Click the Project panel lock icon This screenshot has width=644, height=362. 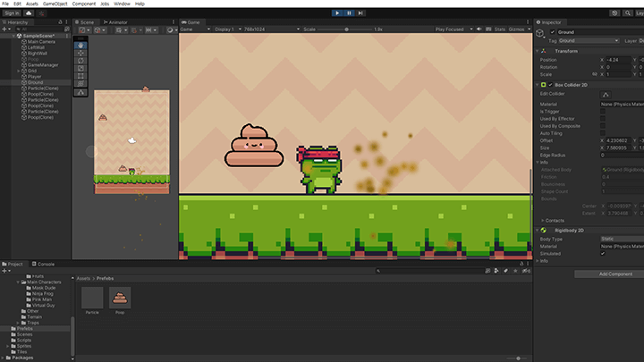[x=521, y=264]
